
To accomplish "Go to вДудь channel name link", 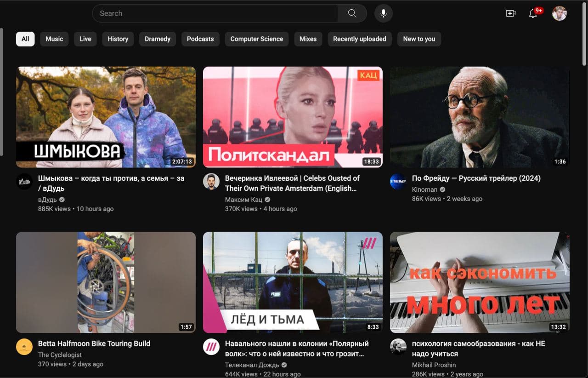I will 48,200.
